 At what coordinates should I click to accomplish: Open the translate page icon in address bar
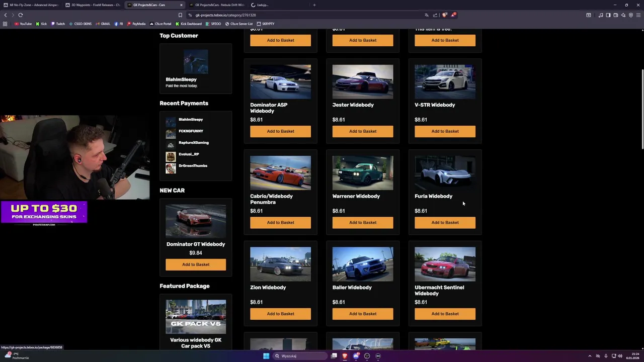[x=427, y=15]
